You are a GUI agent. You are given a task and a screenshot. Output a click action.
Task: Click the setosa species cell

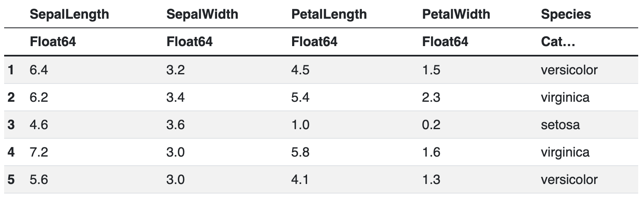point(560,125)
